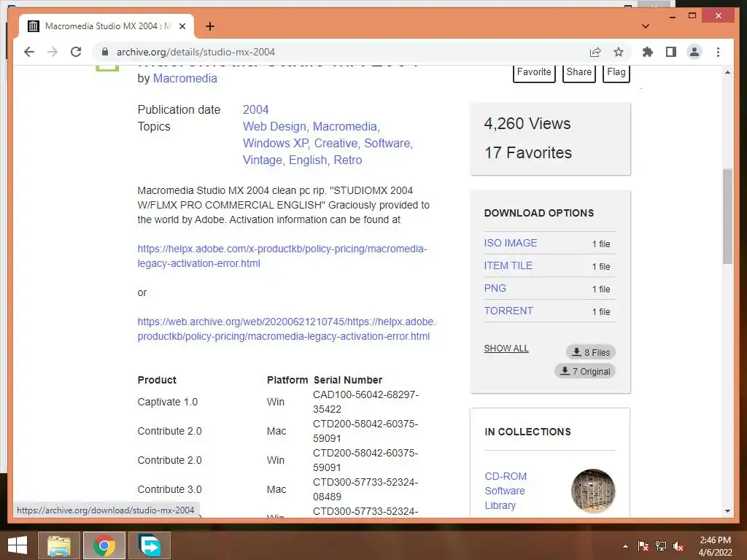Image resolution: width=747 pixels, height=560 pixels.
Task: Open File Explorer from taskbar
Action: click(58, 545)
